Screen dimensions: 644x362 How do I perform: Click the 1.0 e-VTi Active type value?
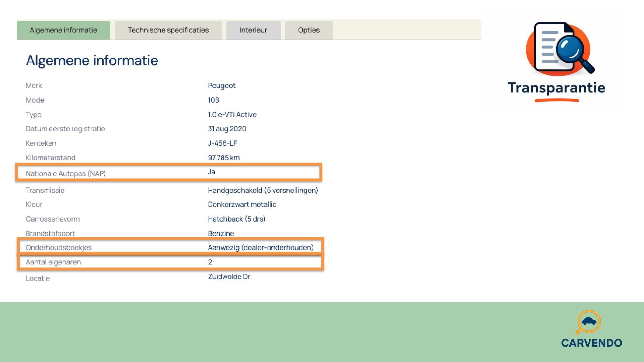(x=232, y=115)
